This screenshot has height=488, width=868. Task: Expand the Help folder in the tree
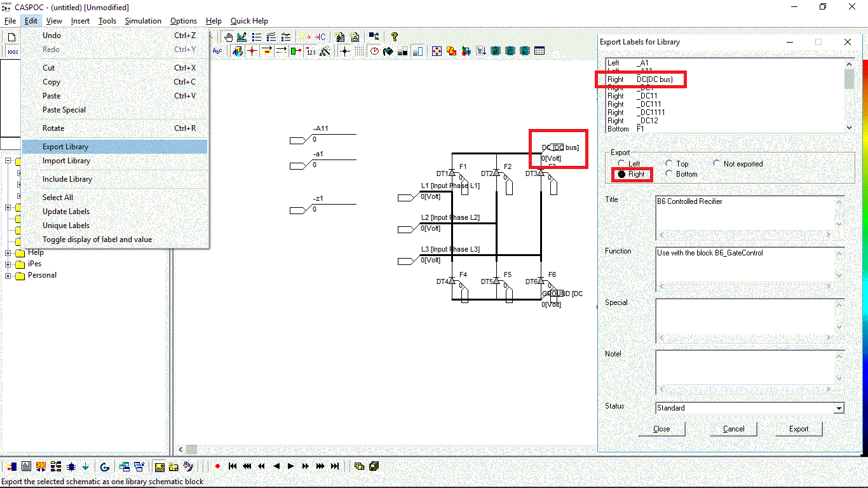pyautogui.click(x=8, y=252)
